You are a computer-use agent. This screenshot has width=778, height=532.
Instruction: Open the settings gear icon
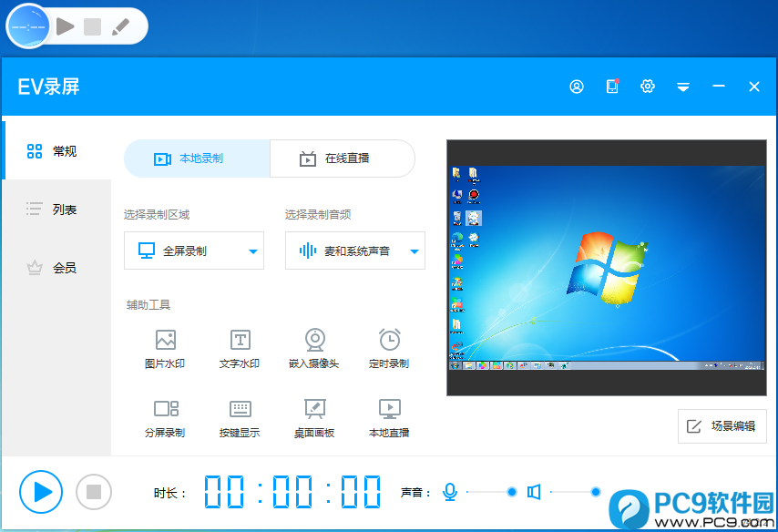tap(648, 87)
